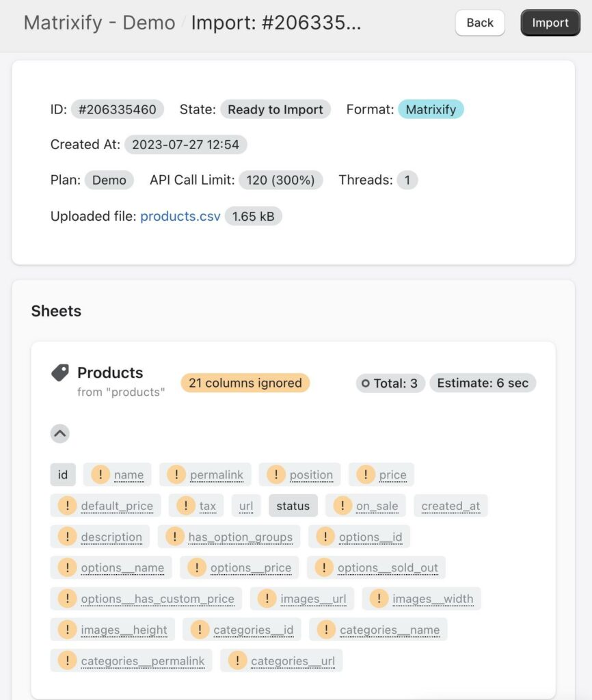Click the 21 columns ignored badge
The width and height of the screenshot is (592, 700).
coord(245,383)
